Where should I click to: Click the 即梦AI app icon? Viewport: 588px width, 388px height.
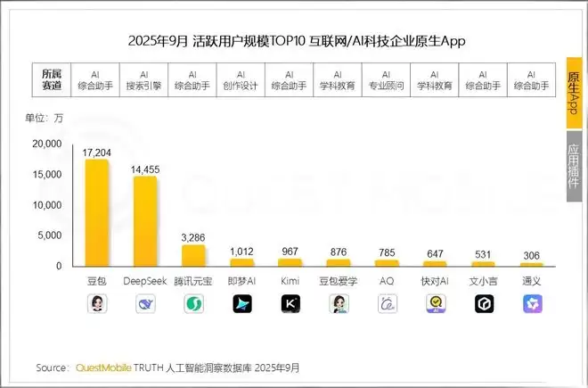point(241,304)
